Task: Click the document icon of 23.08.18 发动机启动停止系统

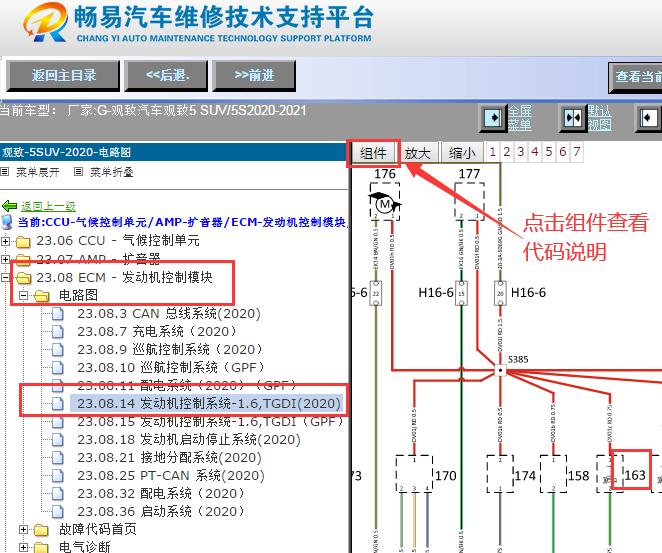Action: [x=58, y=440]
